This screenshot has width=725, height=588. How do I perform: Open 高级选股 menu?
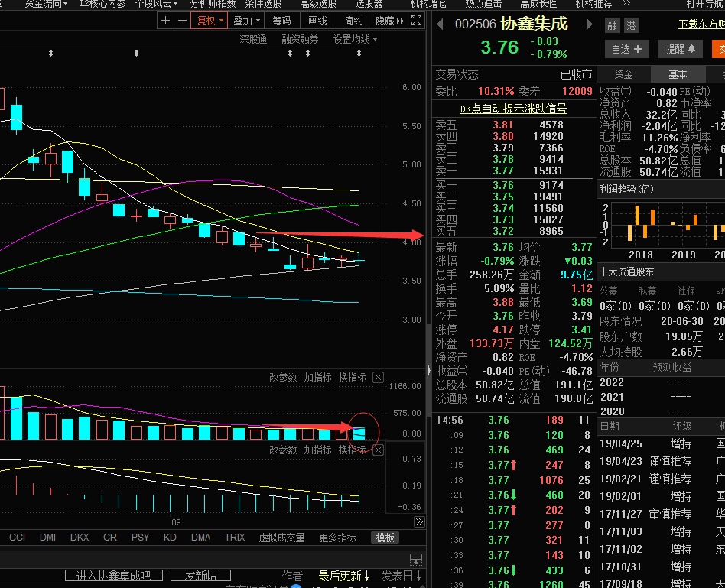pyautogui.click(x=318, y=4)
